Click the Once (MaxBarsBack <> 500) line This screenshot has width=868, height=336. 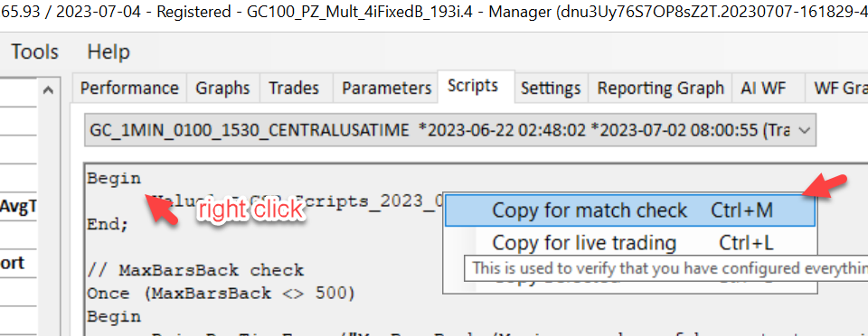pyautogui.click(x=221, y=293)
